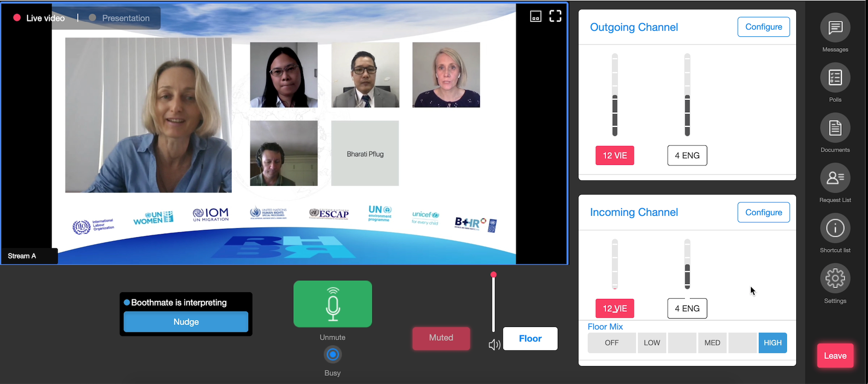Nudge the boothmate
868x384 pixels.
point(186,322)
